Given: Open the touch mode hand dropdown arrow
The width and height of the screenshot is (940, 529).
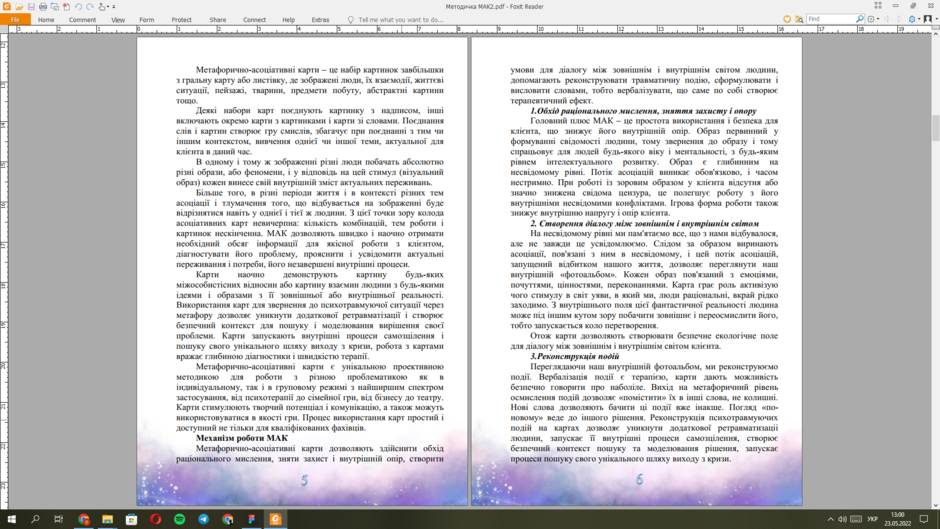Looking at the screenshot, I should click(108, 7).
